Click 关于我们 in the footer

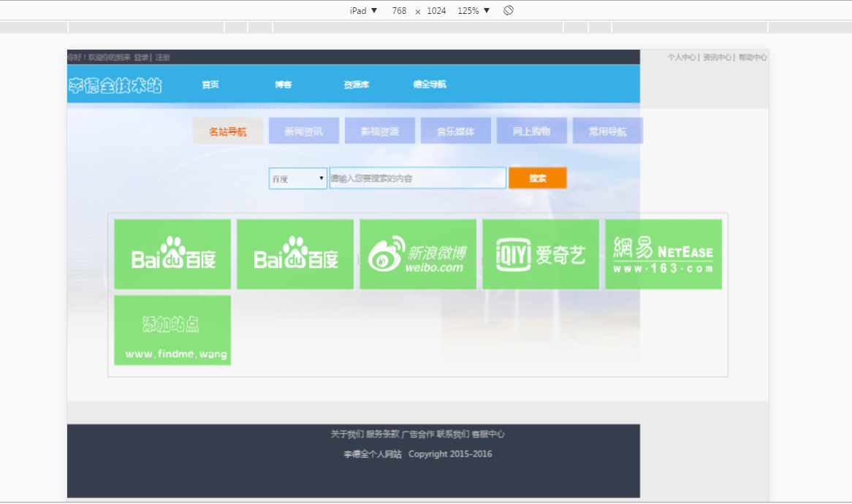[x=347, y=434]
